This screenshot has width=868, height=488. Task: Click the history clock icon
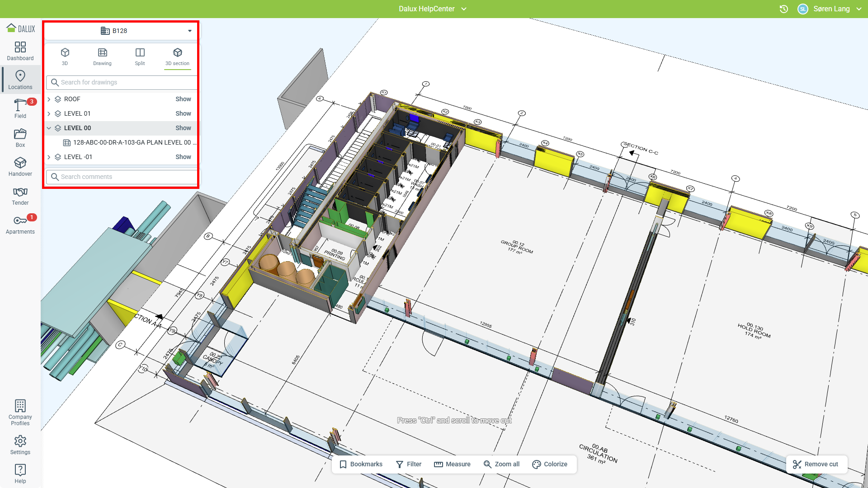coord(783,9)
